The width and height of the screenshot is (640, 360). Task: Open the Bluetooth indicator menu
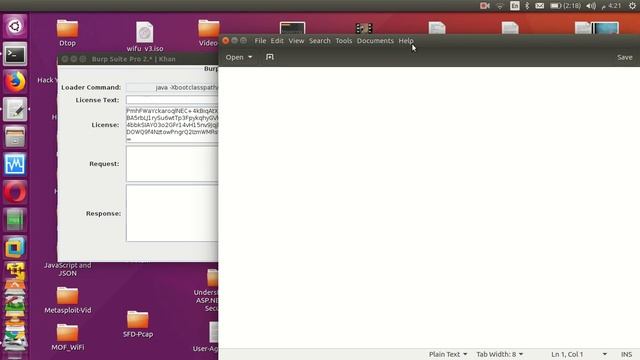pyautogui.click(x=527, y=6)
